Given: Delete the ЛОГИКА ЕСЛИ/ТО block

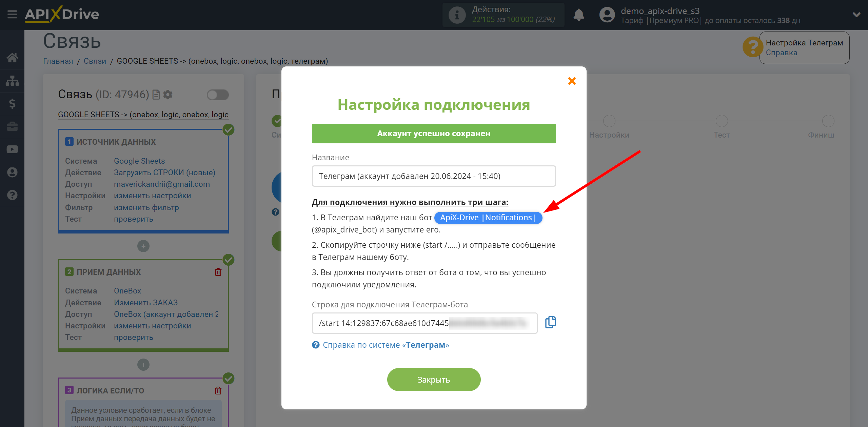Looking at the screenshot, I should click(x=218, y=391).
